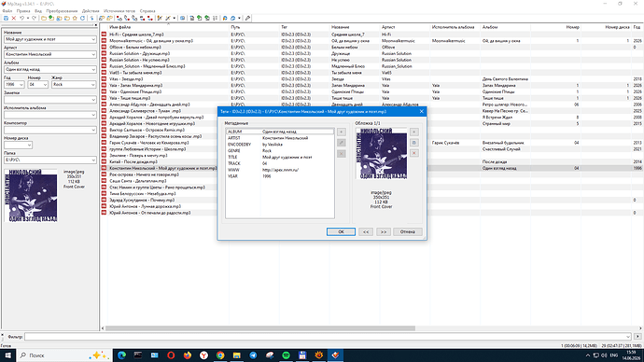This screenshot has width=644, height=362.
Task: Open the Windows Start menu
Action: (x=7, y=355)
